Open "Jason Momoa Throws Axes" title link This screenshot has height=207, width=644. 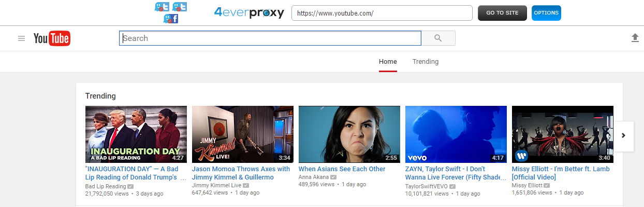[241, 173]
